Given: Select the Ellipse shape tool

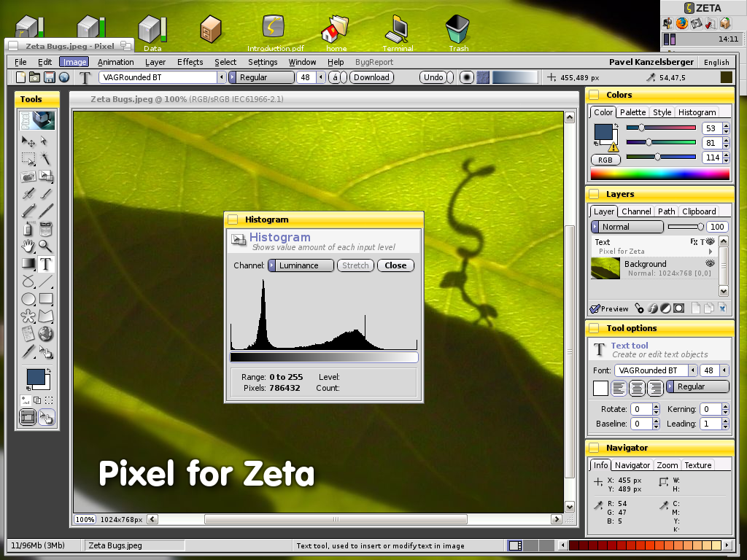Looking at the screenshot, I should [28, 299].
